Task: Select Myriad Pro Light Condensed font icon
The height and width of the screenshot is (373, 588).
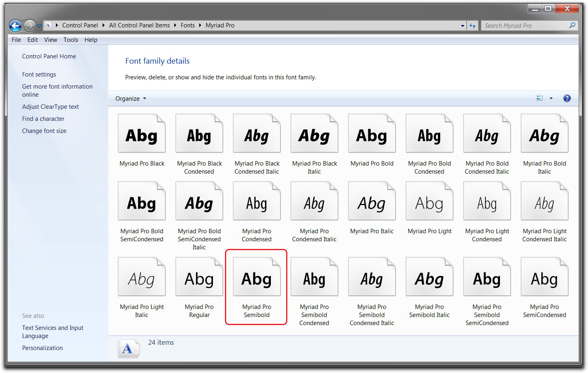Action: pyautogui.click(x=487, y=201)
